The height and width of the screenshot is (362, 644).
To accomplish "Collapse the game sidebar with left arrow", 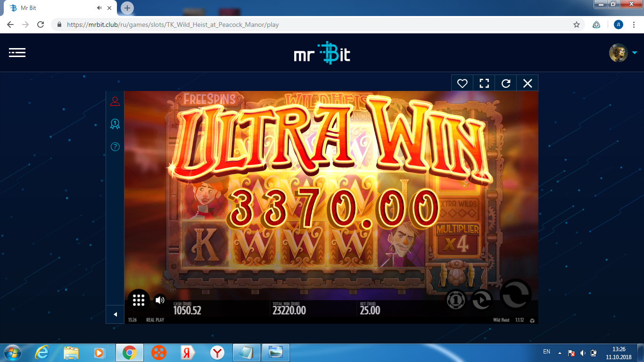I will pos(115,314).
